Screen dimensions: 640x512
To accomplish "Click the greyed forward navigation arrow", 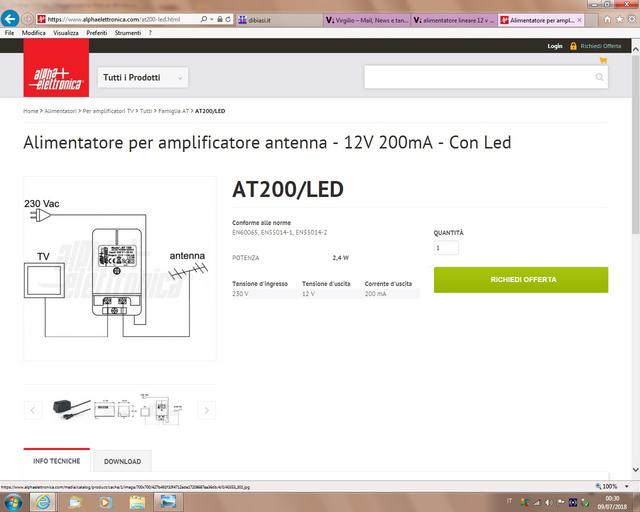I will pyautogui.click(x=27, y=19).
